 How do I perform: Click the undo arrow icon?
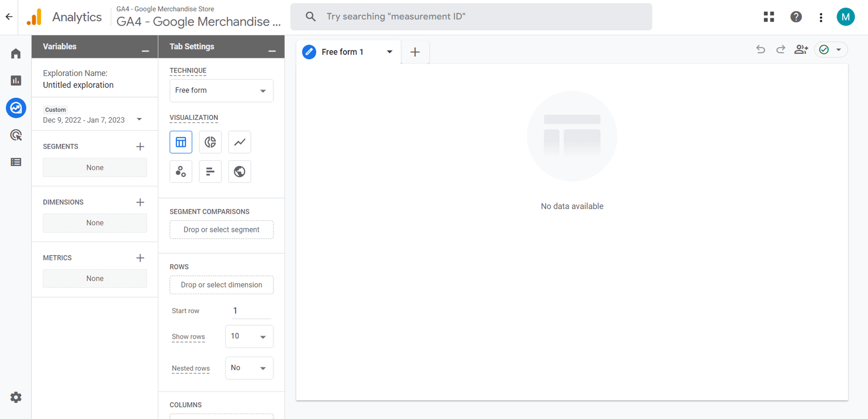pos(761,49)
